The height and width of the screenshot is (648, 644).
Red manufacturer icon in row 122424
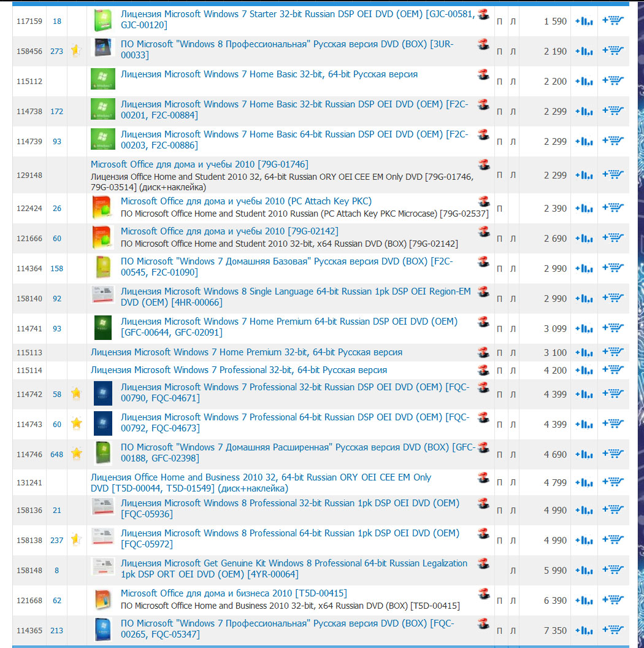point(483,202)
